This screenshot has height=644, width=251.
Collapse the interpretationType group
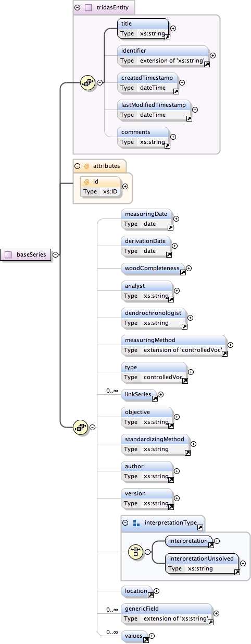(x=125, y=523)
